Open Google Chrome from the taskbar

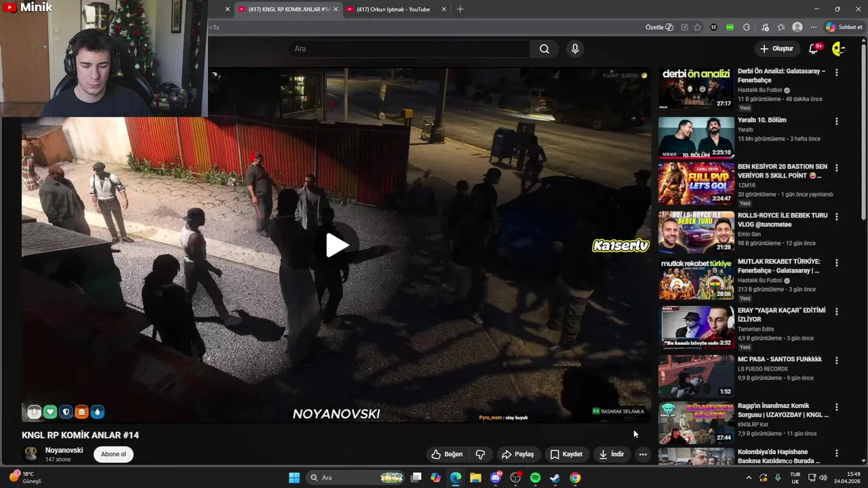click(575, 478)
